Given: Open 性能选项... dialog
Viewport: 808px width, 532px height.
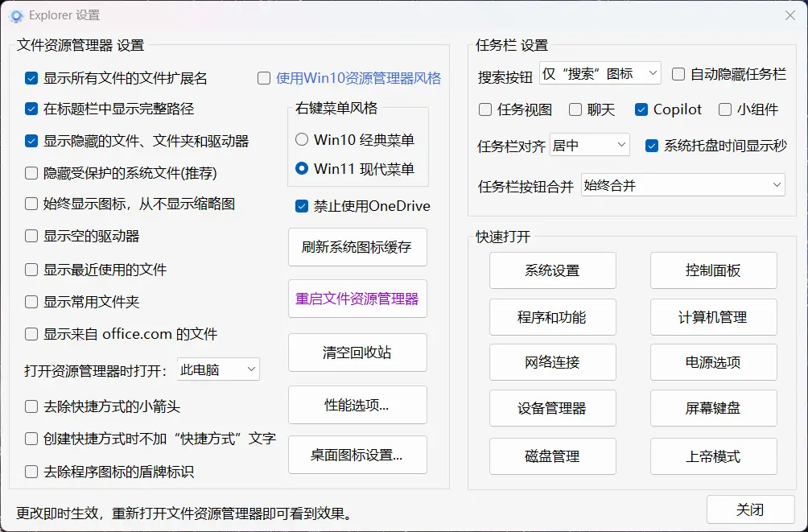Looking at the screenshot, I should coord(357,405).
